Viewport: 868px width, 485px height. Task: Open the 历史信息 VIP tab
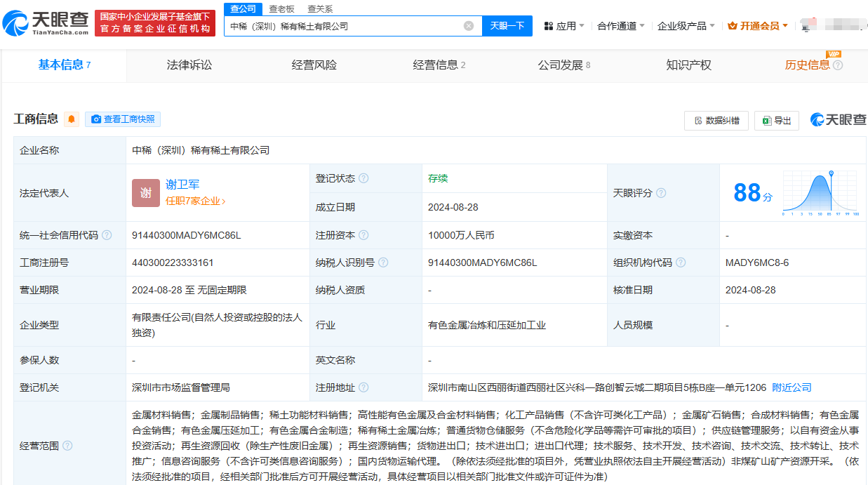click(814, 65)
